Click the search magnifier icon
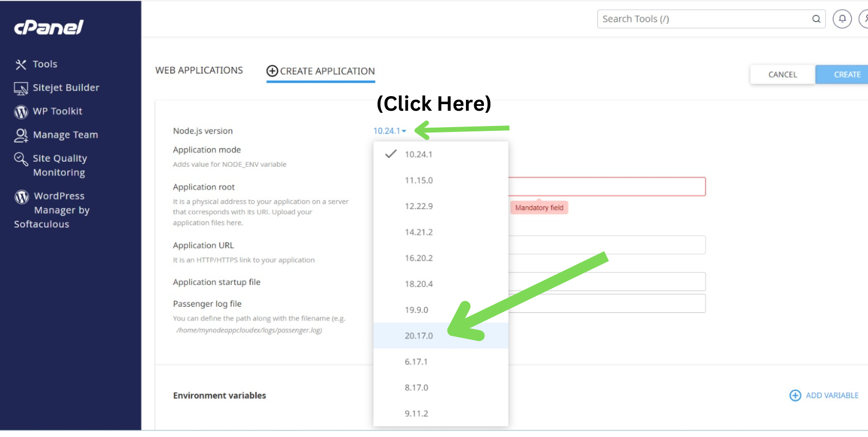868x437 pixels. tap(816, 19)
